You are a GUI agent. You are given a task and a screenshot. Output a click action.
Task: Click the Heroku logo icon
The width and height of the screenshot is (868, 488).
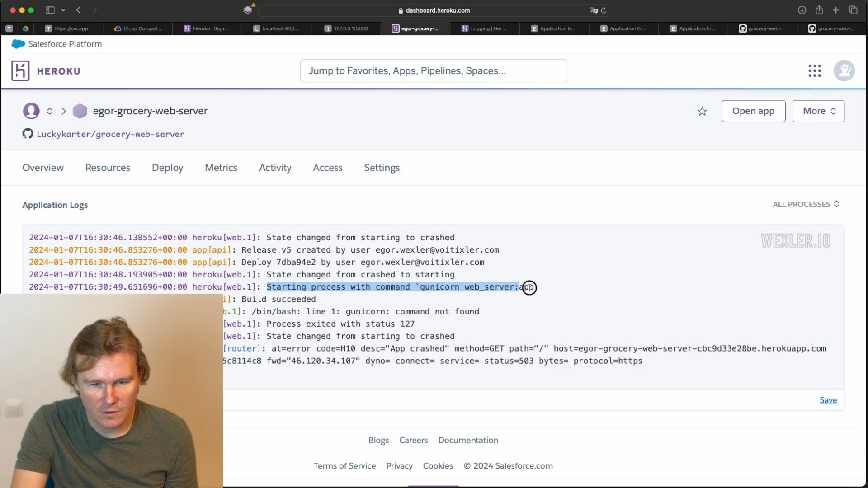click(20, 71)
